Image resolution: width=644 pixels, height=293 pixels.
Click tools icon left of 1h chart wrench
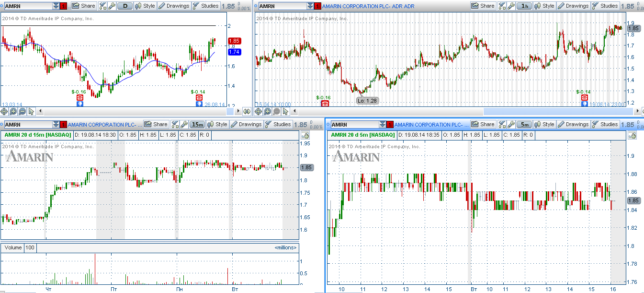[x=503, y=6]
